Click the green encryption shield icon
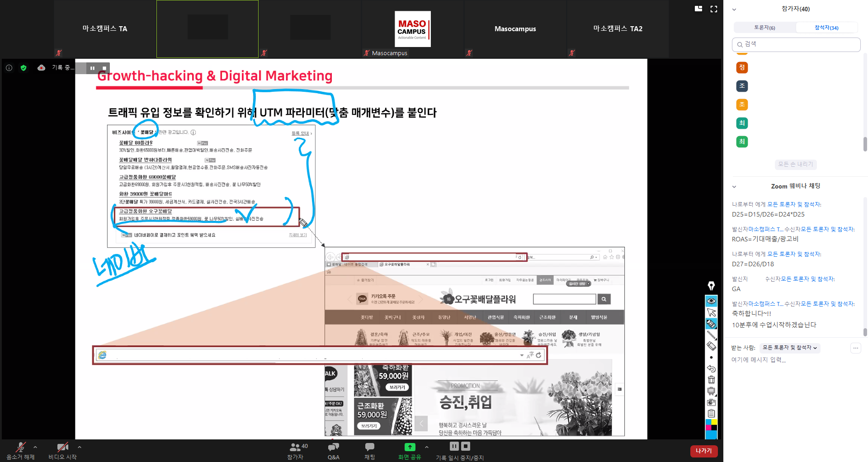Screen dimensions: 868x462 pos(24,68)
